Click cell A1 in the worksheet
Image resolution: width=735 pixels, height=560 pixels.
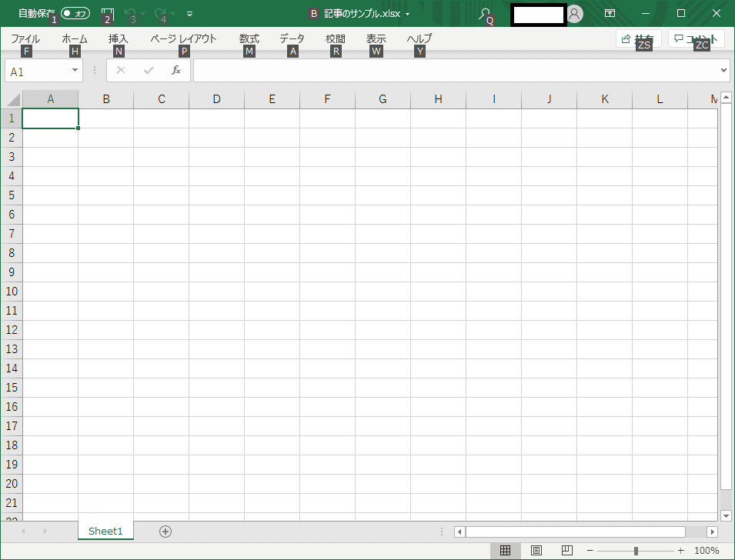[50, 118]
